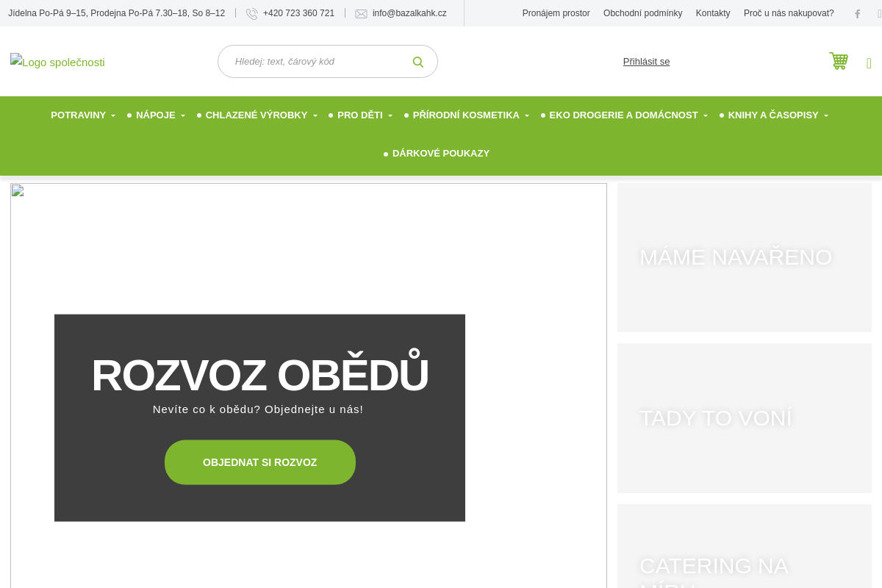The height and width of the screenshot is (588, 882).
Task: Open the shopping cart icon
Action: point(839,61)
